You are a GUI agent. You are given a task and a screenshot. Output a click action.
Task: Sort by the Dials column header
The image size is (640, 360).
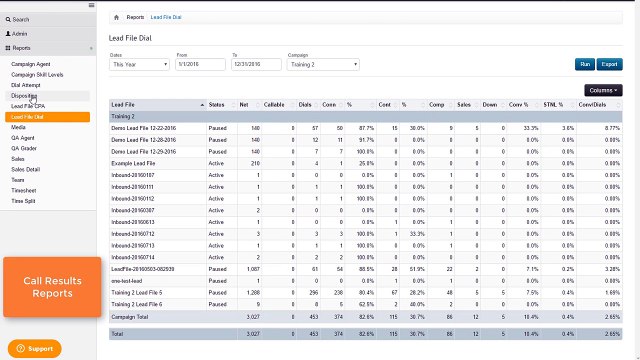click(308, 105)
